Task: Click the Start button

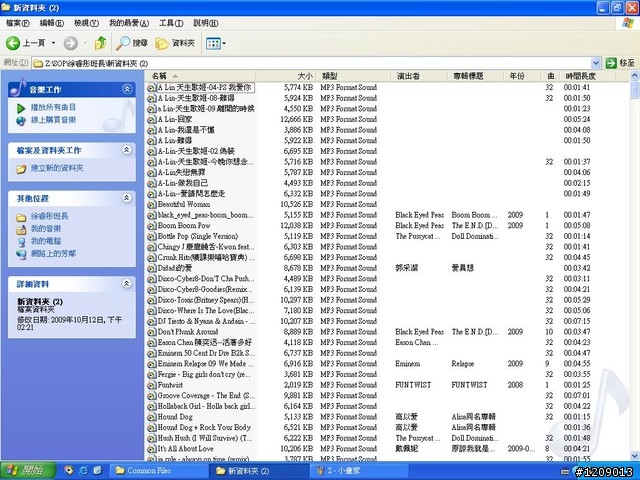Action: click(28, 470)
